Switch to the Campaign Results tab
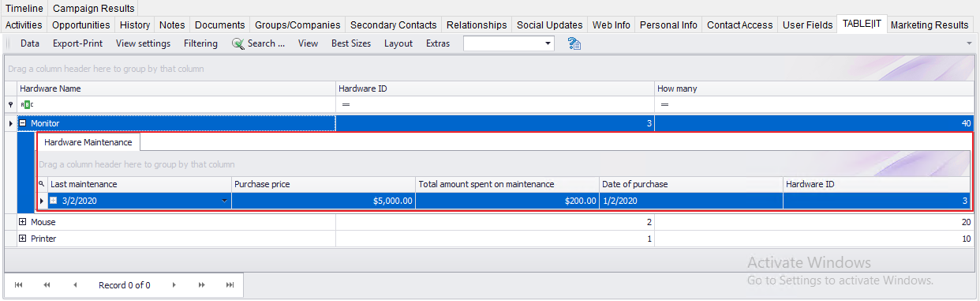 coord(94,8)
